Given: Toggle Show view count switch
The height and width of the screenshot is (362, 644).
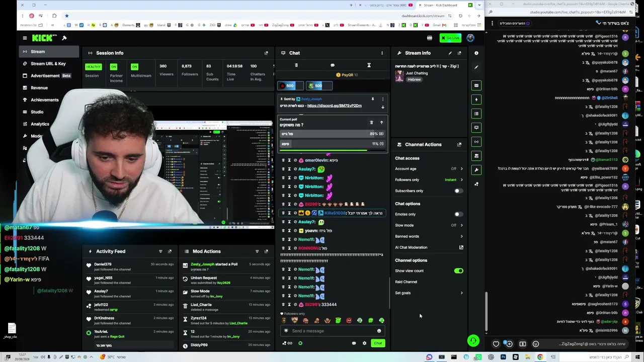Looking at the screenshot, I should [458, 271].
